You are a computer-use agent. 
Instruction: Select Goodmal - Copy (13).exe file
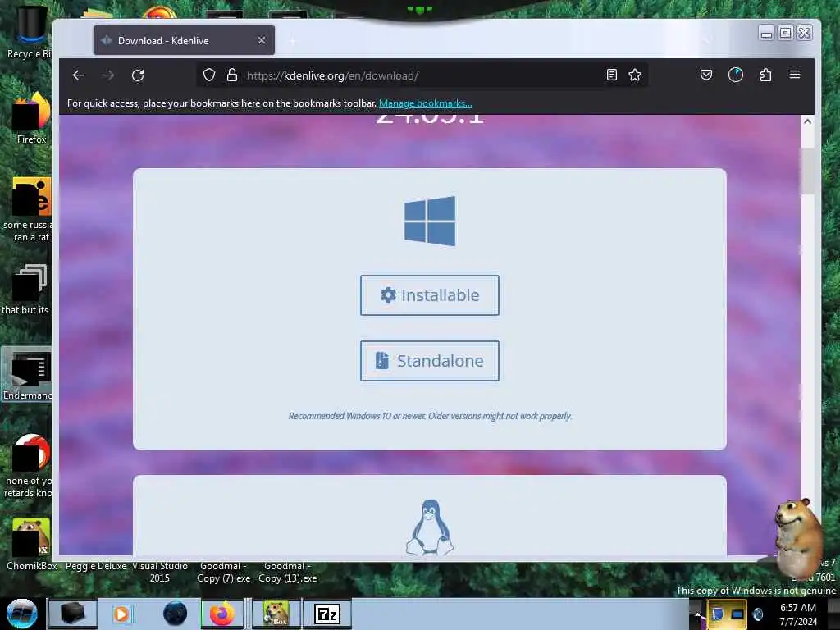(x=288, y=572)
